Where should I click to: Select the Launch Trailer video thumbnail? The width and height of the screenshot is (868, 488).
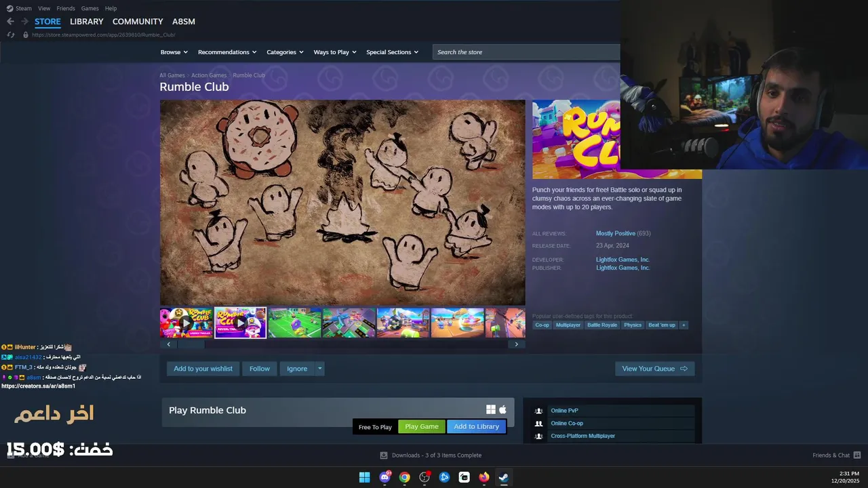coord(186,323)
